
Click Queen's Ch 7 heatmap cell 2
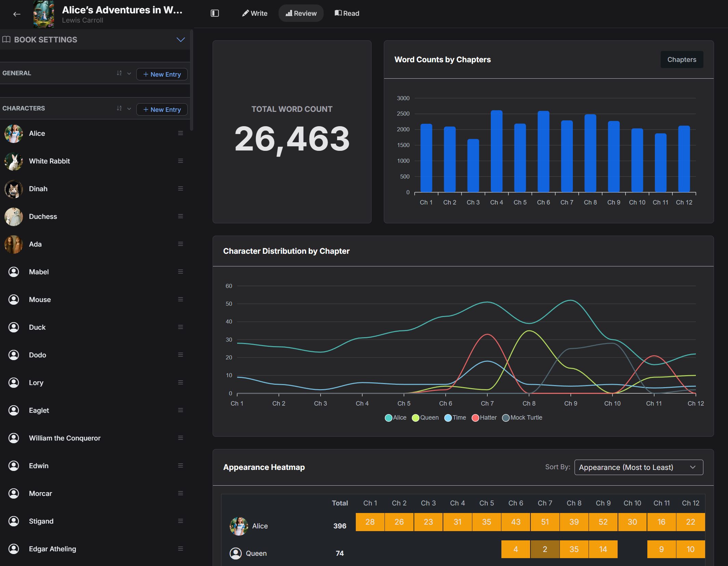pyautogui.click(x=545, y=549)
